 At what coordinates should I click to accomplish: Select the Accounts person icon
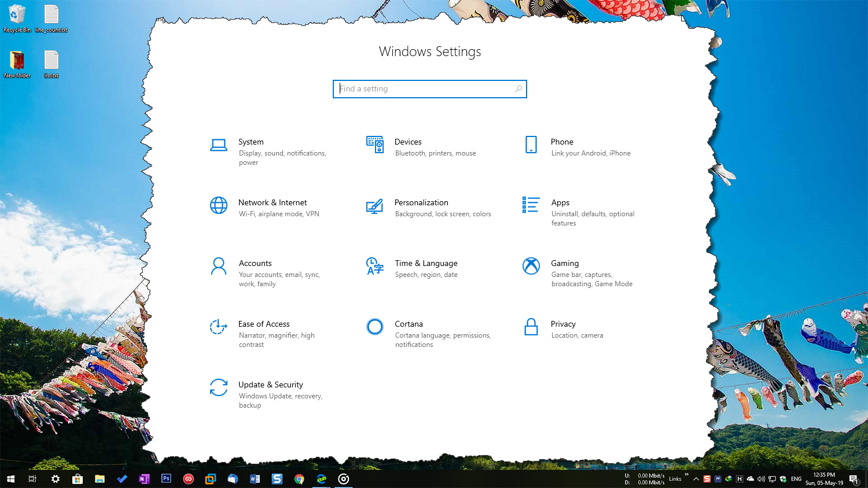(219, 266)
